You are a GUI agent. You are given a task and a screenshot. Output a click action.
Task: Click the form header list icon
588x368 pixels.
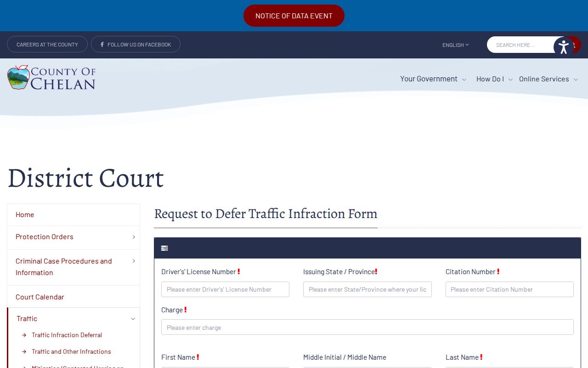[164, 248]
